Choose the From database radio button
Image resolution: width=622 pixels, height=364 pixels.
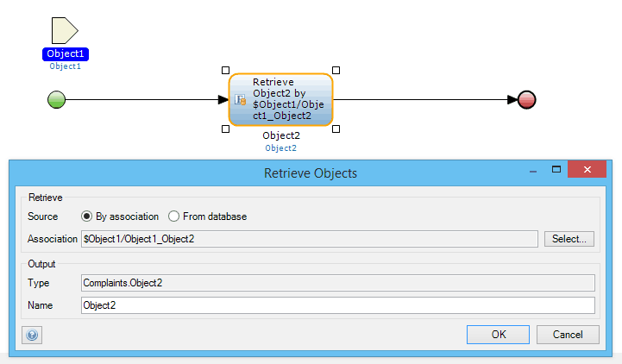click(x=173, y=217)
